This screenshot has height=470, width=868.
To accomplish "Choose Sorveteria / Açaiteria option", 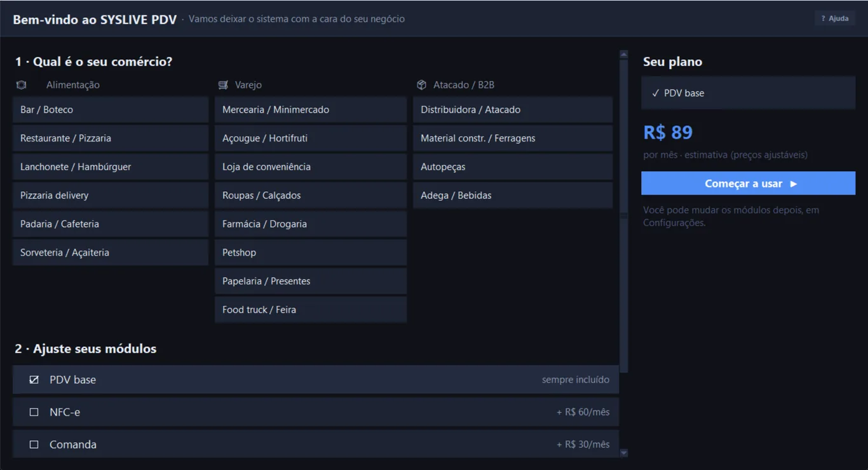I will [x=111, y=253].
